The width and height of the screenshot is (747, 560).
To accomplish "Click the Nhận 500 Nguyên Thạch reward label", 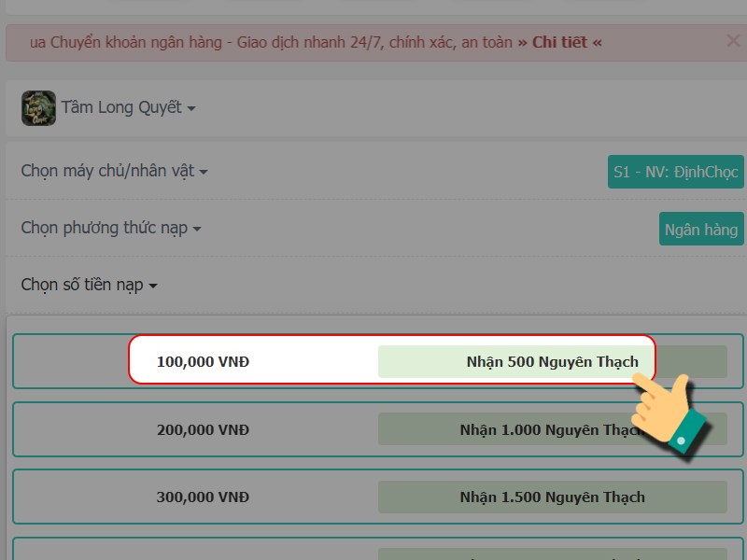I will (552, 361).
